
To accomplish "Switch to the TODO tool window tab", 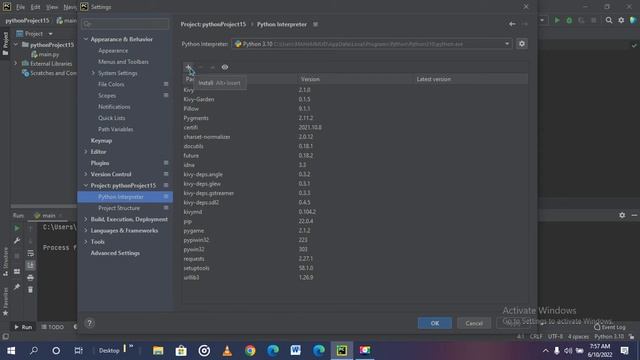I will (x=52, y=327).
